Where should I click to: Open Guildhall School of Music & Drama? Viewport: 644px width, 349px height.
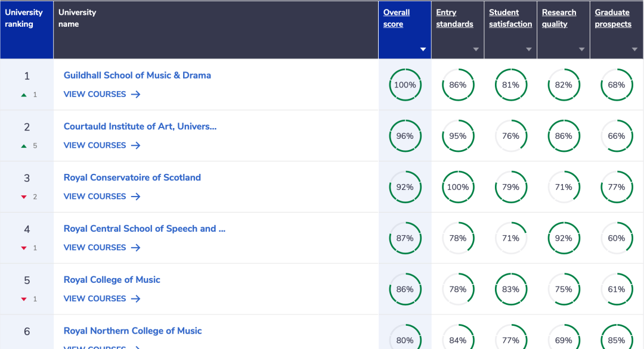point(137,76)
